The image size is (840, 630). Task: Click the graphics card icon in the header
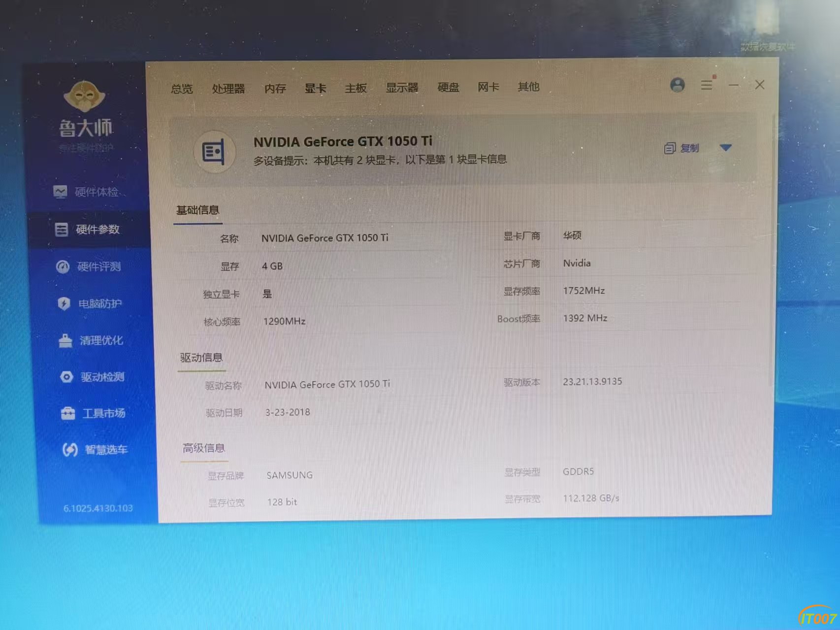point(214,151)
